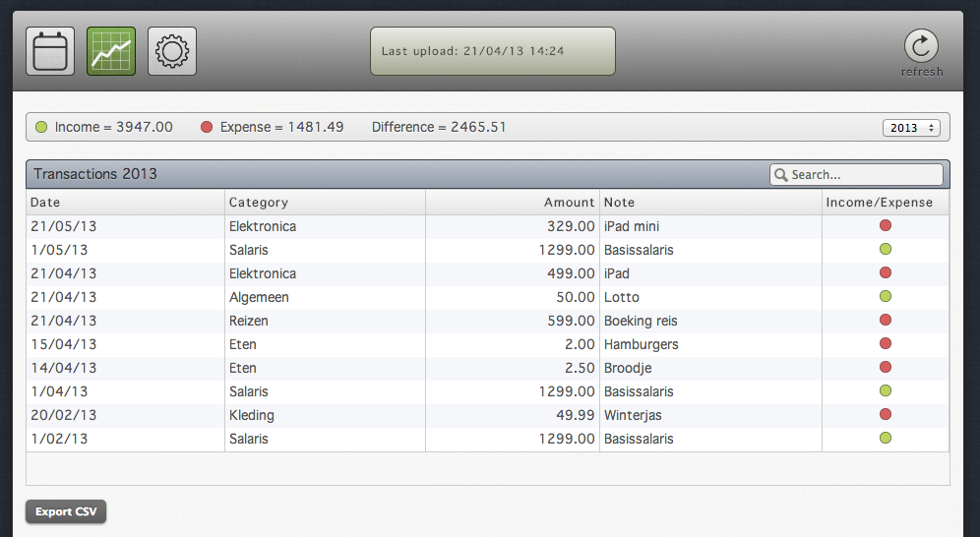
Task: Click the refresh icon
Action: click(x=921, y=47)
